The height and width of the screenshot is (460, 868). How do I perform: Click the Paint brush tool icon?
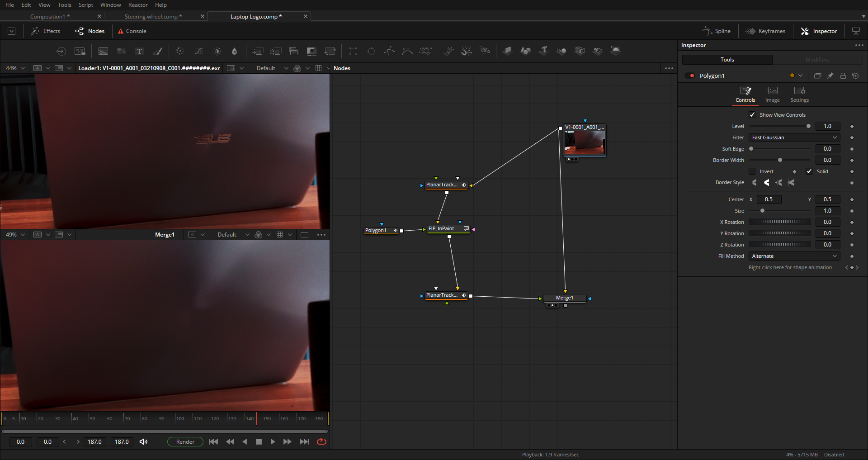(x=158, y=51)
